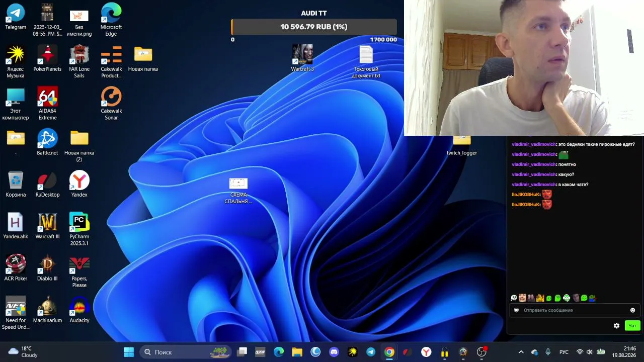
Task: Select the Warcraft III desktop shortcut
Action: 47,226
